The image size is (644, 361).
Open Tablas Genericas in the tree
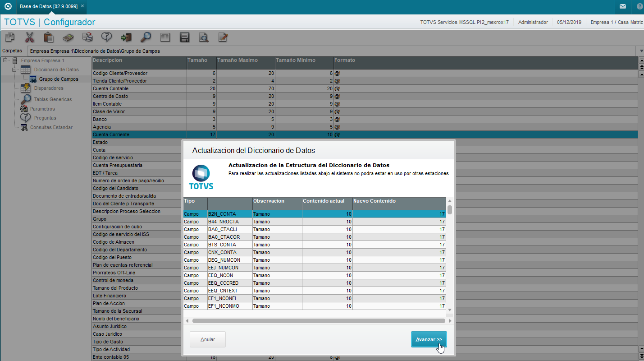53,99
